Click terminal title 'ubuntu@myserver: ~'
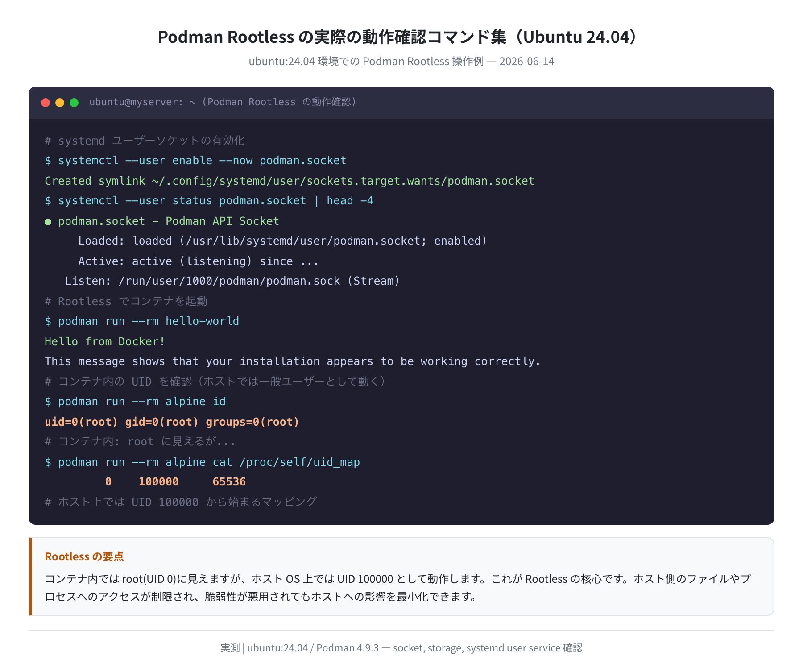803x672 pixels. click(x=143, y=102)
